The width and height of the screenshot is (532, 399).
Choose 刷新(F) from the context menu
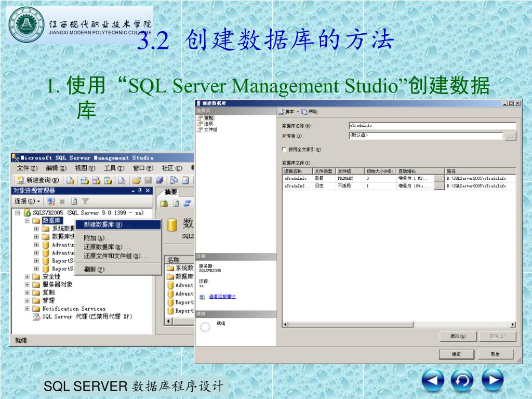point(118,270)
